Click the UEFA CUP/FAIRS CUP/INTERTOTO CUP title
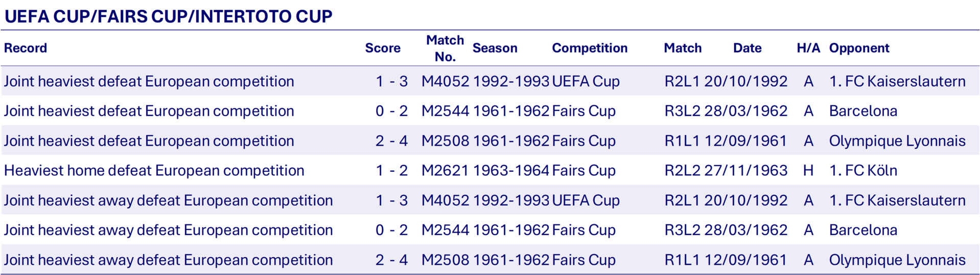This screenshot has width=980, height=275. coord(169,16)
